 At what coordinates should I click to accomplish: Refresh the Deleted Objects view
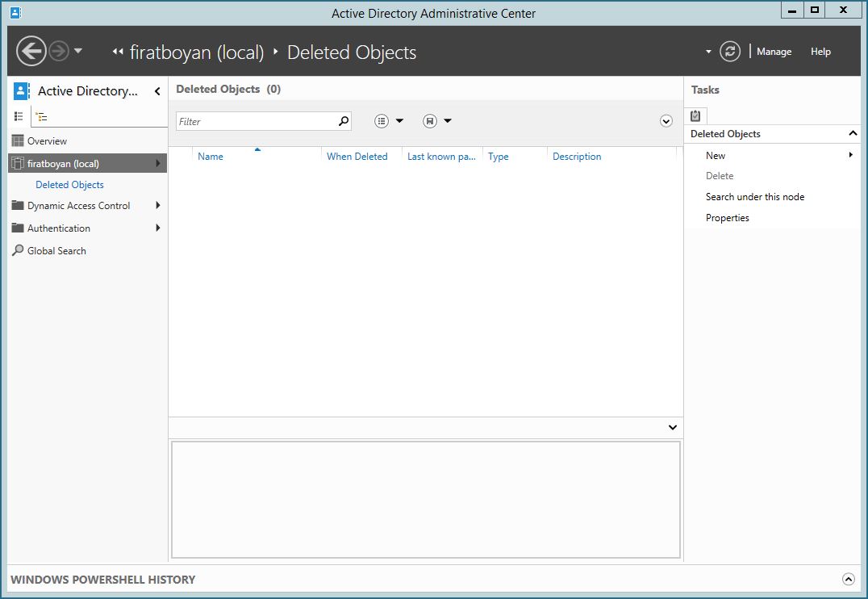coord(730,52)
